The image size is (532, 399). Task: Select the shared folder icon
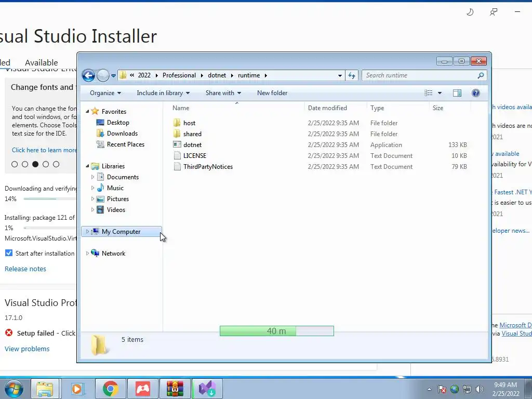pos(177,134)
